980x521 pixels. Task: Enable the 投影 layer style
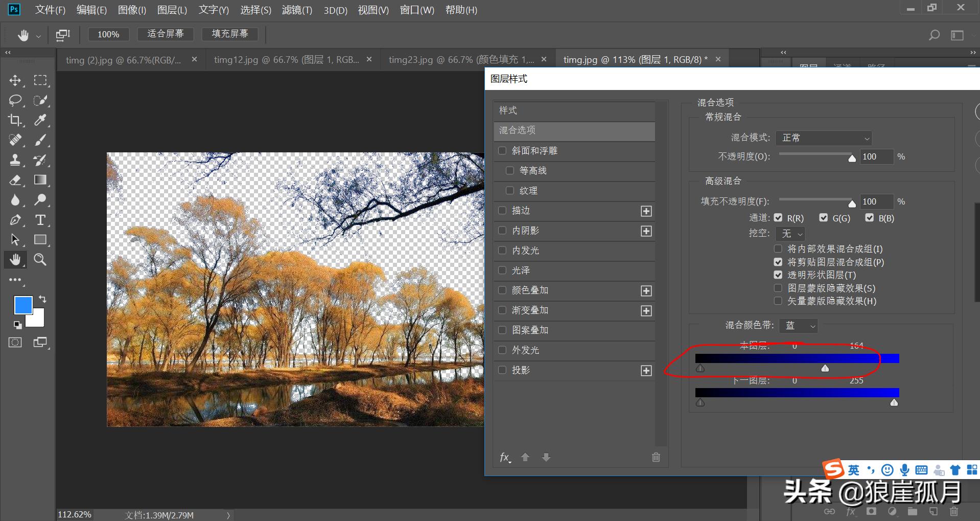502,370
